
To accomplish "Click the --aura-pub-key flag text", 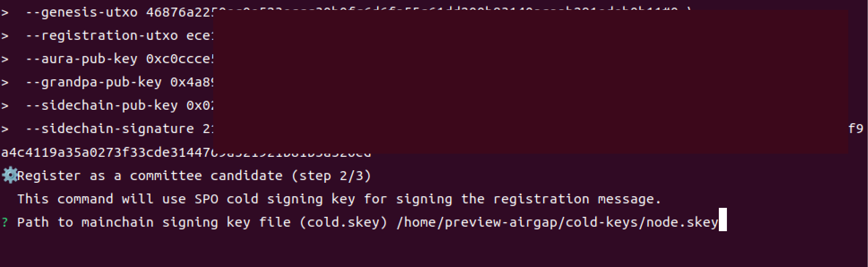I will pos(82,59).
